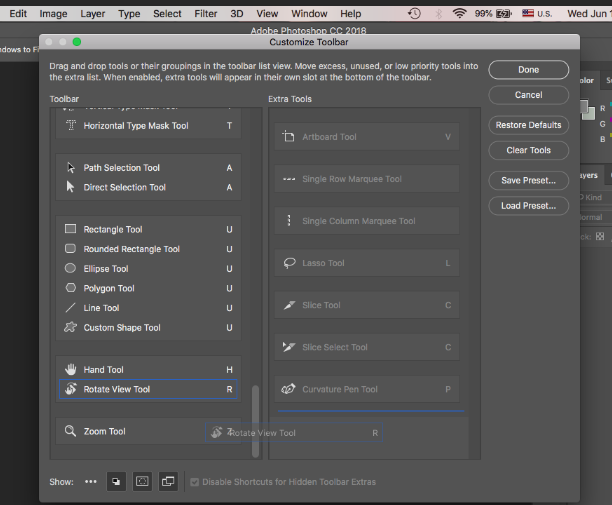The height and width of the screenshot is (505, 612).
Task: Click the Restore Defaults button
Action: tap(528, 125)
